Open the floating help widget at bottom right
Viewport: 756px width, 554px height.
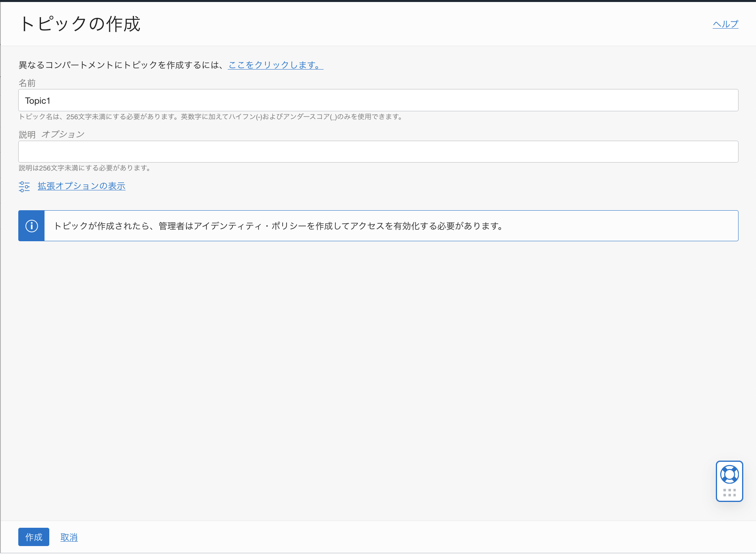729,481
